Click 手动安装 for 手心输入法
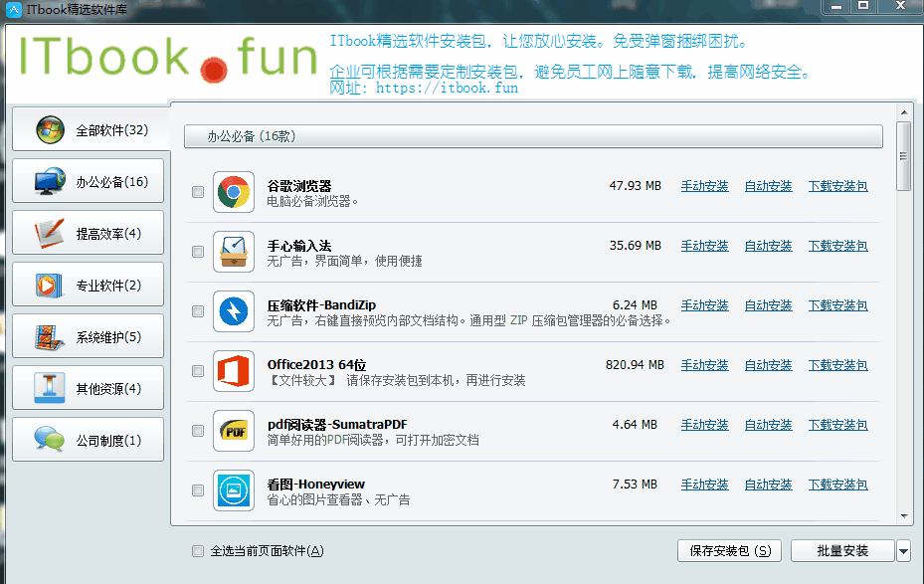 (x=705, y=246)
